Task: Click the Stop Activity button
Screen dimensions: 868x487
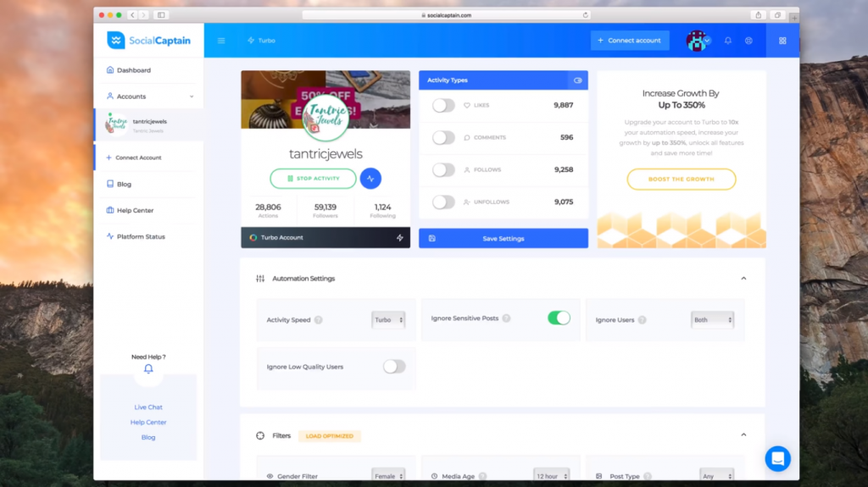Action: [x=313, y=178]
